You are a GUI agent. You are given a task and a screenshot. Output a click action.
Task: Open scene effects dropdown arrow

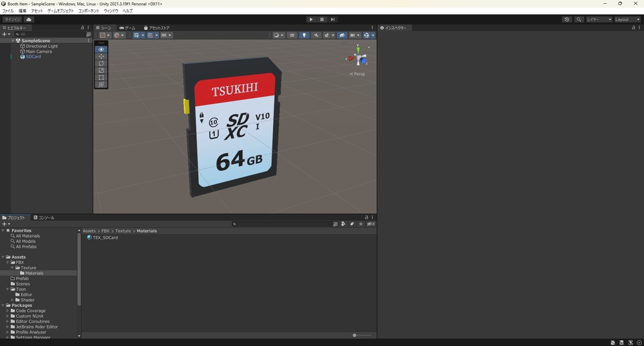[x=333, y=35]
